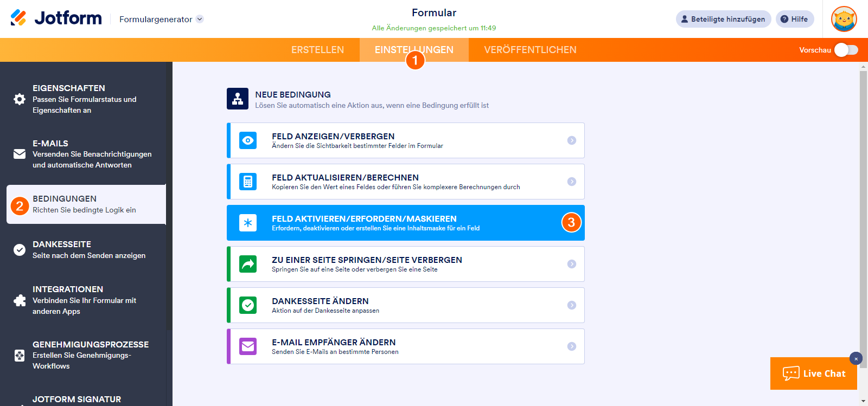This screenshot has width=868, height=406.
Task: Toggle the Vorschau preview switch
Action: (x=846, y=50)
